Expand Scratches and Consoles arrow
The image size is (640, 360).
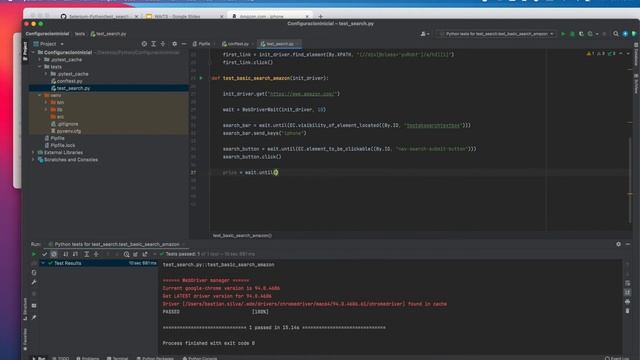(34, 160)
